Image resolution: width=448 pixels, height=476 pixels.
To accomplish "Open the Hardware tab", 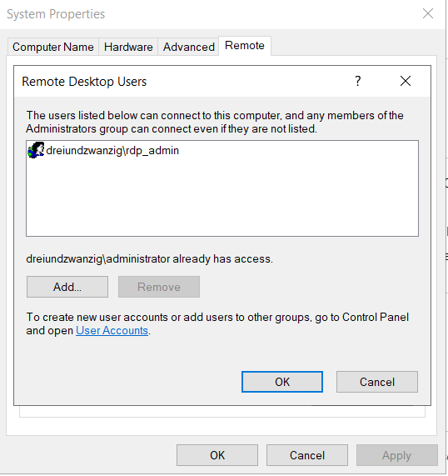I will pos(128,47).
